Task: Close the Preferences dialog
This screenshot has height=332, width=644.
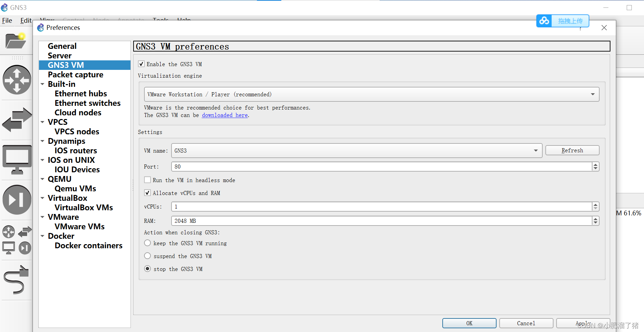Action: 604,28
